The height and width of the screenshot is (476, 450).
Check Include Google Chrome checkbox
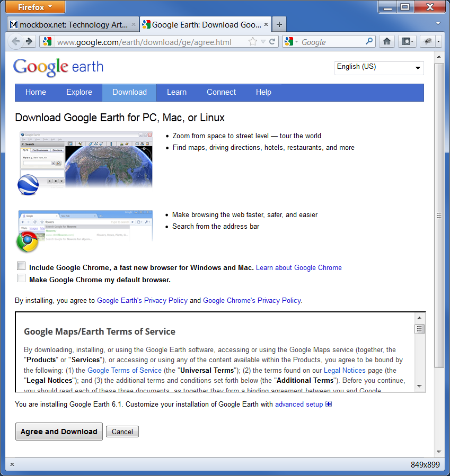[x=21, y=266]
